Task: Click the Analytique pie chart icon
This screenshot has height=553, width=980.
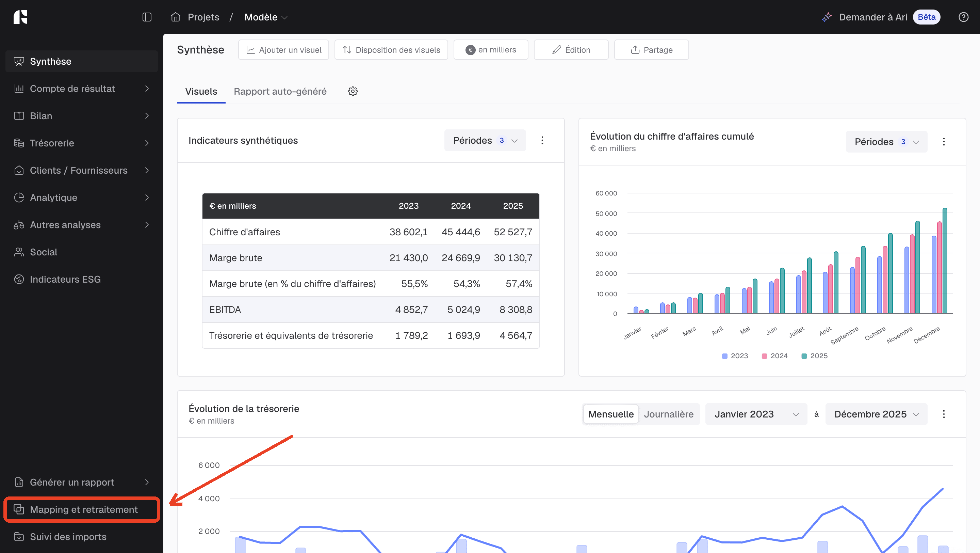Action: [19, 197]
